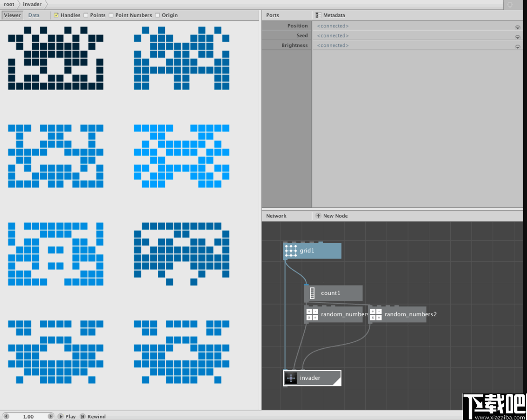Viewport: 527px width, 420px height.
Task: Click the Metadata panel icon
Action: pos(318,15)
